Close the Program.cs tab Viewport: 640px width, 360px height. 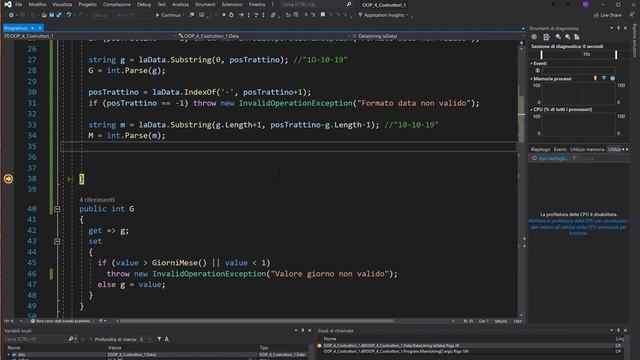40,28
